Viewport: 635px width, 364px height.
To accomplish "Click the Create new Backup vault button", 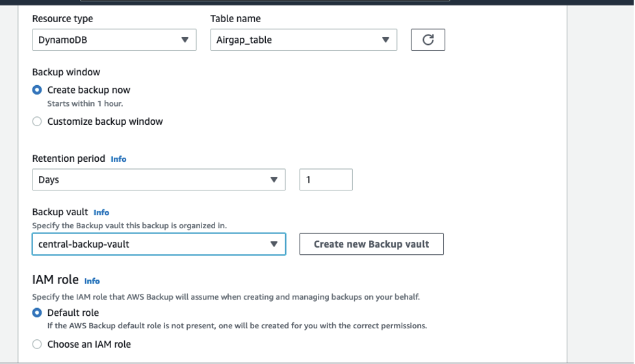I will tap(371, 244).
